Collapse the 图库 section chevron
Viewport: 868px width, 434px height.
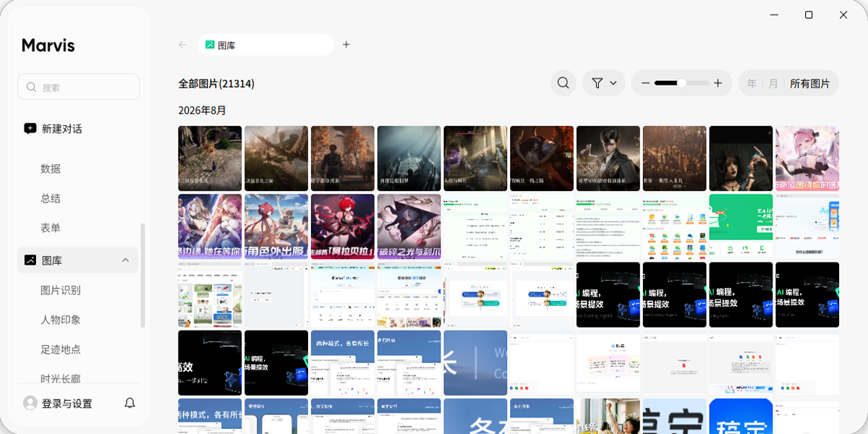click(x=125, y=260)
